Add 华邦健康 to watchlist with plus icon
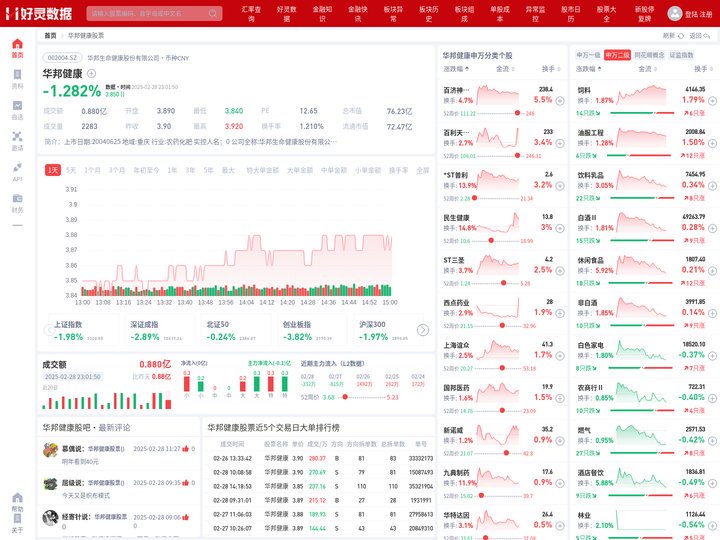720x540 pixels. 91,73
